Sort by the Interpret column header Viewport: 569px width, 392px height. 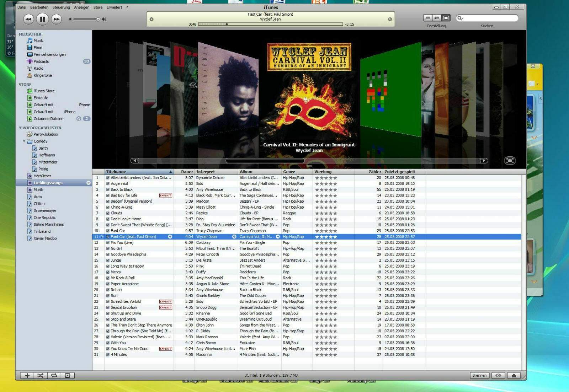tap(216, 172)
